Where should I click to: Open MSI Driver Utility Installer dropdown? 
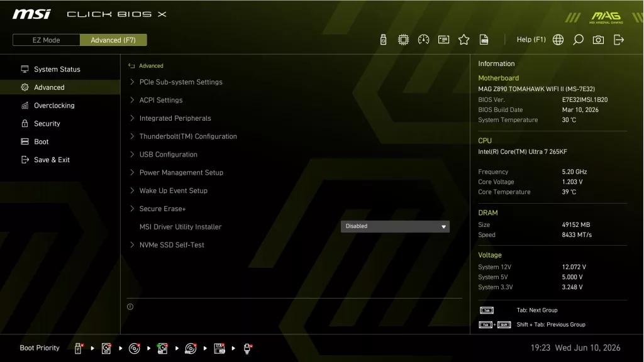click(x=395, y=226)
